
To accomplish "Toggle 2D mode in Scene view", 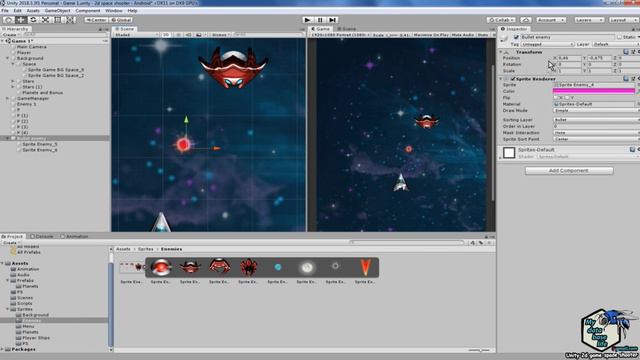I will tap(166, 35).
